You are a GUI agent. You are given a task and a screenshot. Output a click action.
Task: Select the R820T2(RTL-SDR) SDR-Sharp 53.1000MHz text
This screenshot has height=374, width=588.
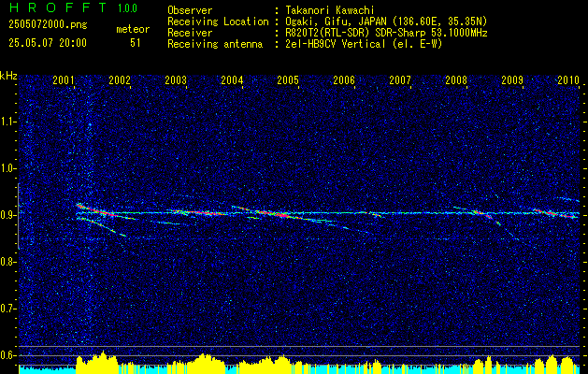(x=386, y=33)
